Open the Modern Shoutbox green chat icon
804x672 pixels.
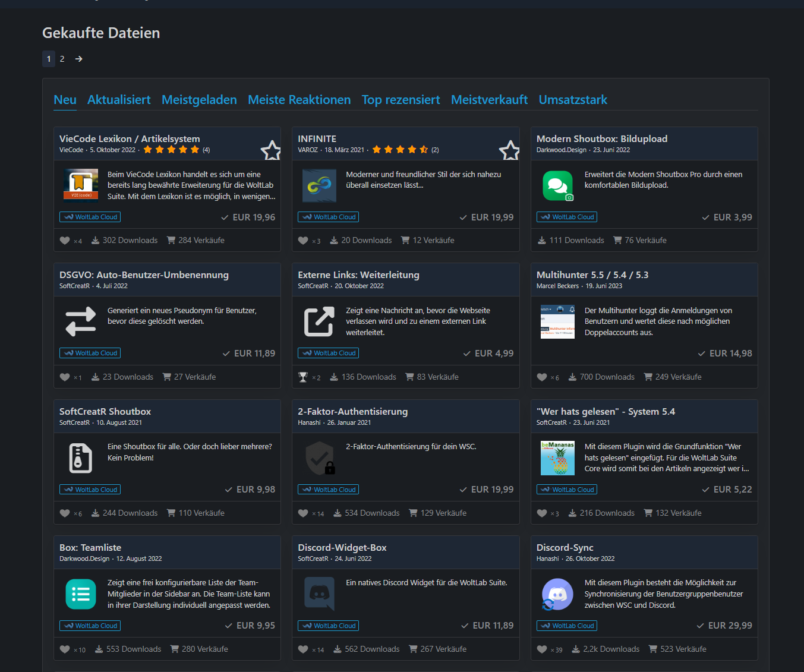[557, 185]
